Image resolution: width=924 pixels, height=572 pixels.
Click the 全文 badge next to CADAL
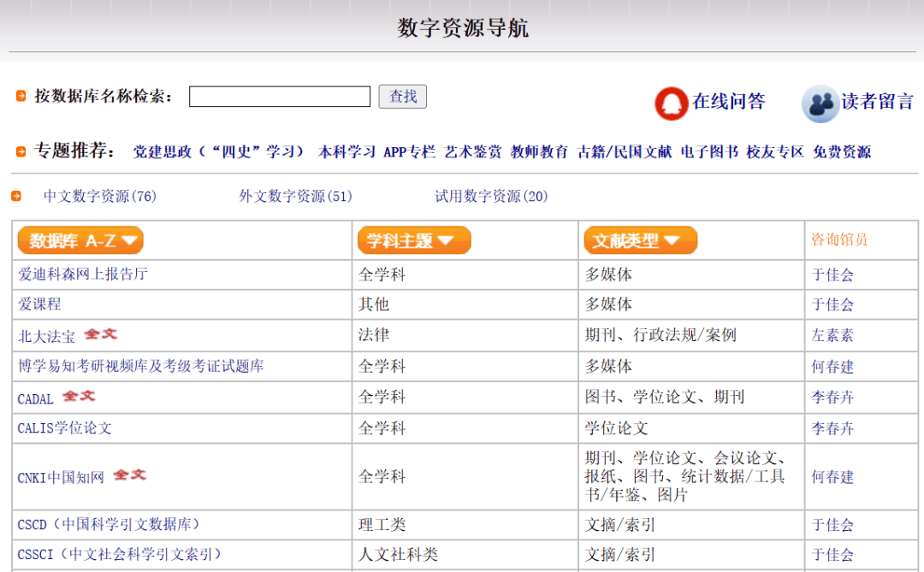[79, 396]
